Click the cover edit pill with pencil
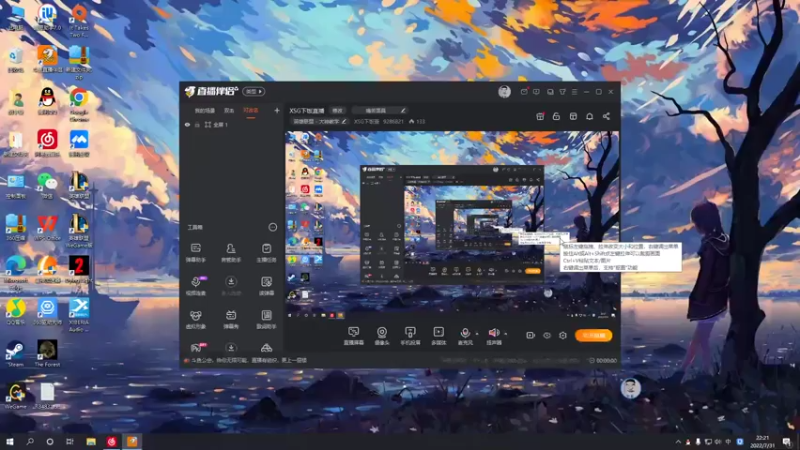The width and height of the screenshot is (800, 450). tap(380, 111)
